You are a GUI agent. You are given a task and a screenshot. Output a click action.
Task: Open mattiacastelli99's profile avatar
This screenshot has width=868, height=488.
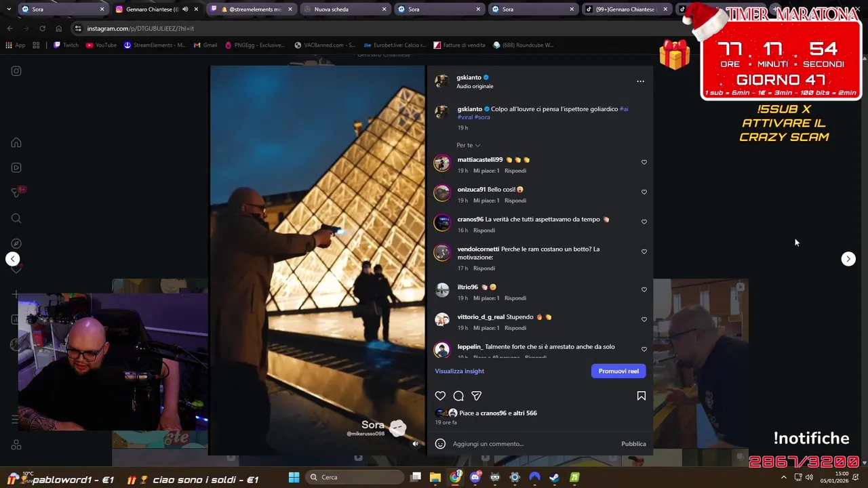click(442, 163)
